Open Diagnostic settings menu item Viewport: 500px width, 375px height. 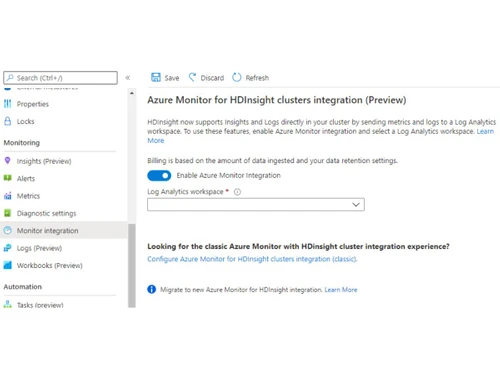pos(46,213)
